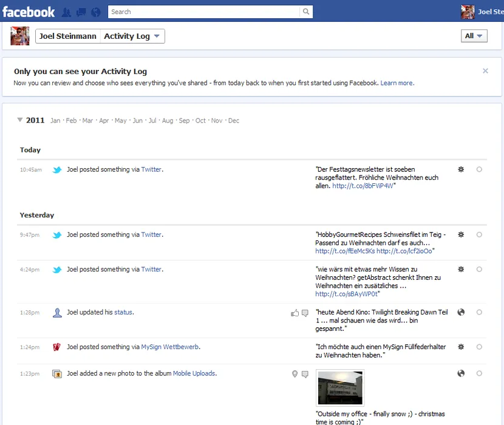
Task: Toggle timeline circle for Mobile Uploads photo
Action: click(x=479, y=373)
